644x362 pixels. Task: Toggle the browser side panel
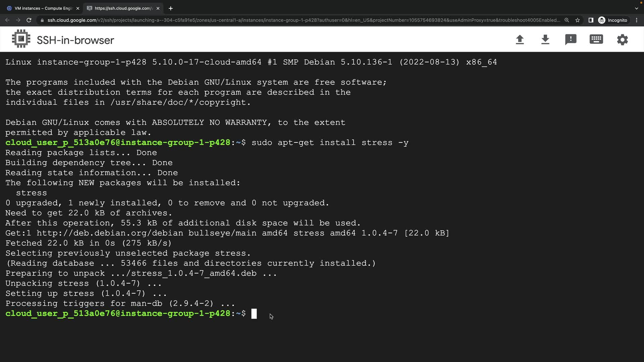pyautogui.click(x=591, y=20)
